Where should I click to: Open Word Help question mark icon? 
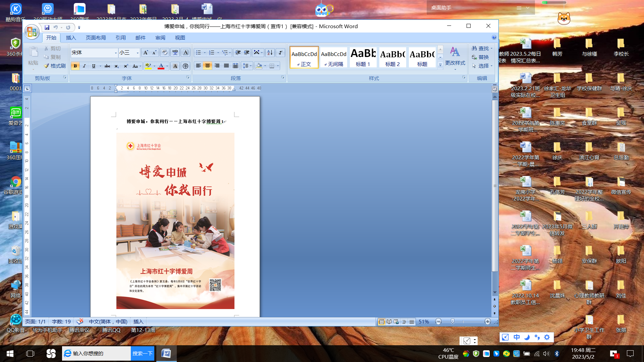pyautogui.click(x=494, y=38)
